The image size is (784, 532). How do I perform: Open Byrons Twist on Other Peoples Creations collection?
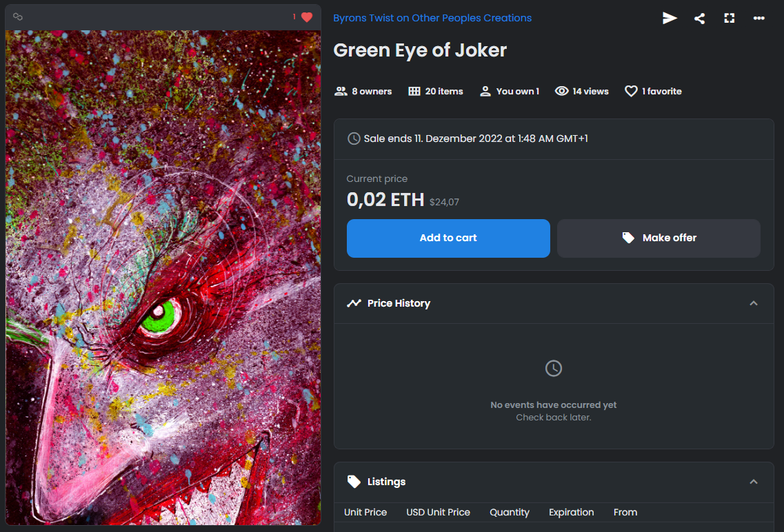[432, 18]
